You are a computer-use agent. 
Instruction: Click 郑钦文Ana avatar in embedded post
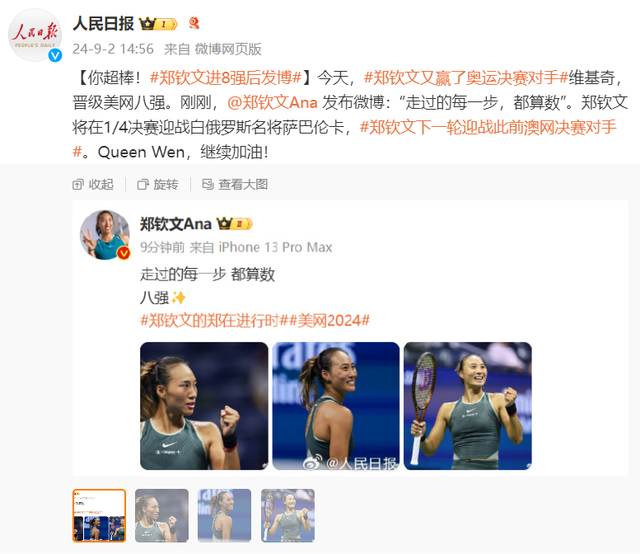tap(105, 235)
